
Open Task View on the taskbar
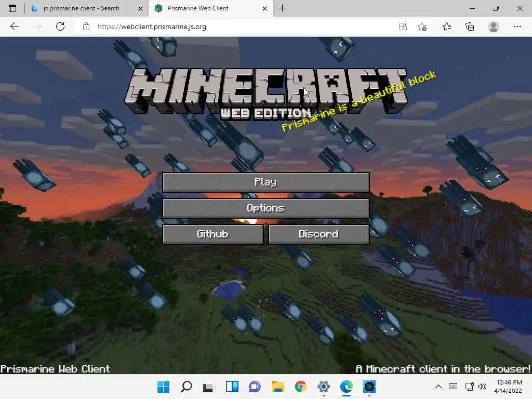click(209, 387)
